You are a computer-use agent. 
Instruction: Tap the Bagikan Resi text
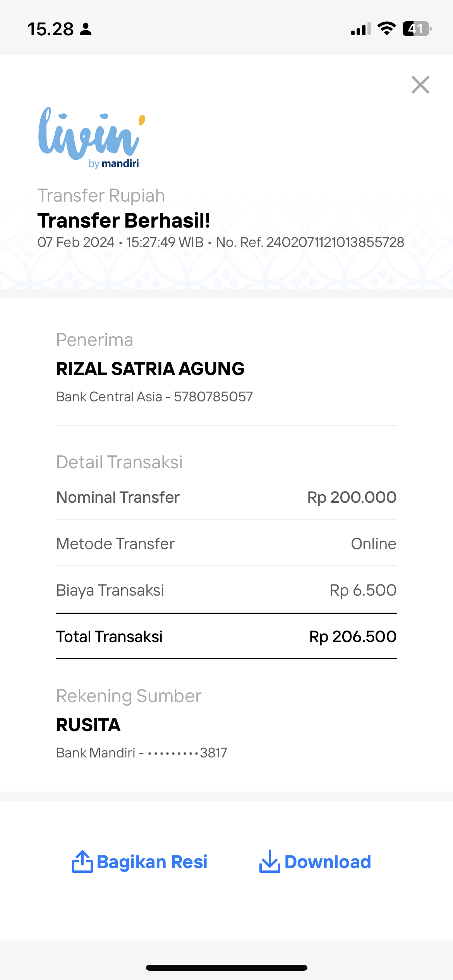152,862
